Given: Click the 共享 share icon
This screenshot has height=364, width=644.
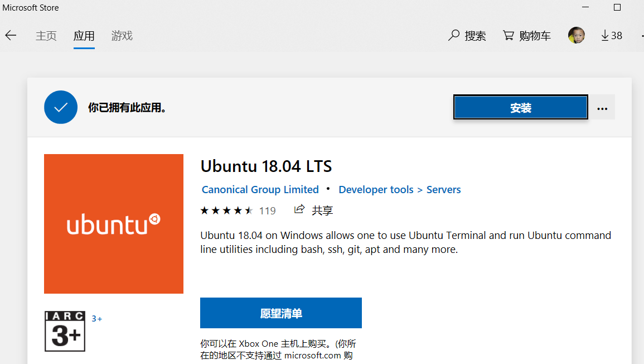Looking at the screenshot, I should point(313,210).
